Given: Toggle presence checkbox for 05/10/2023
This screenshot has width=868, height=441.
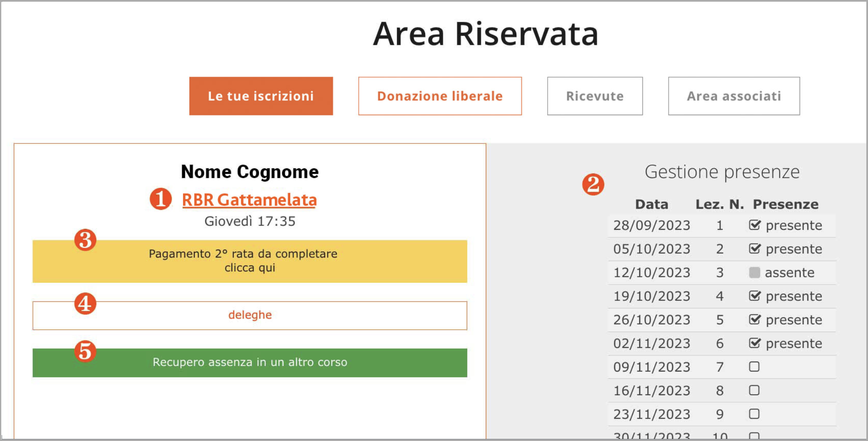Looking at the screenshot, I should point(754,249).
